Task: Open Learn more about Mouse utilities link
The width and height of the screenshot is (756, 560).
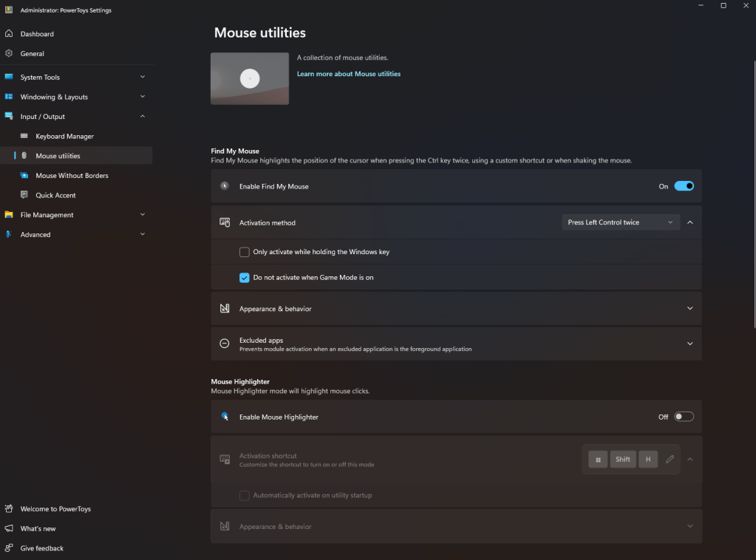Action: click(x=349, y=74)
